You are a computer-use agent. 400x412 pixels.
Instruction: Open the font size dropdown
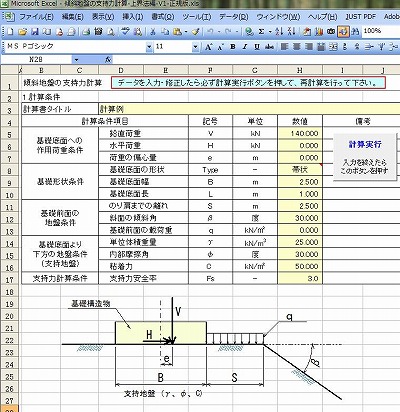coord(195,47)
